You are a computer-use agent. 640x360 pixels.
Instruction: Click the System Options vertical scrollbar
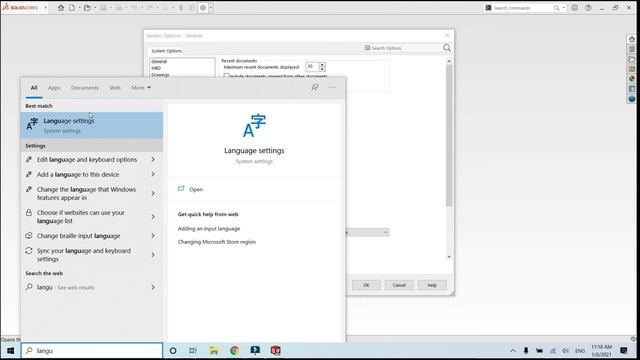449,135
